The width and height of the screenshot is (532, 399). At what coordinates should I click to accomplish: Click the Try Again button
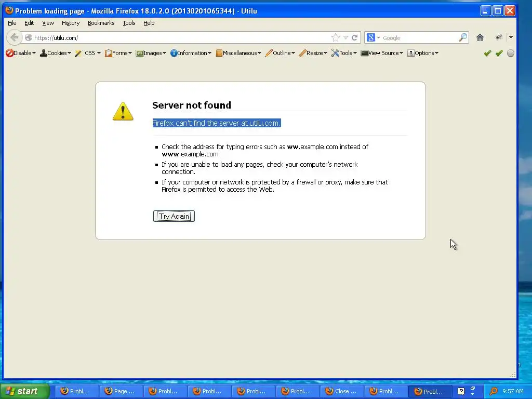pyautogui.click(x=174, y=216)
